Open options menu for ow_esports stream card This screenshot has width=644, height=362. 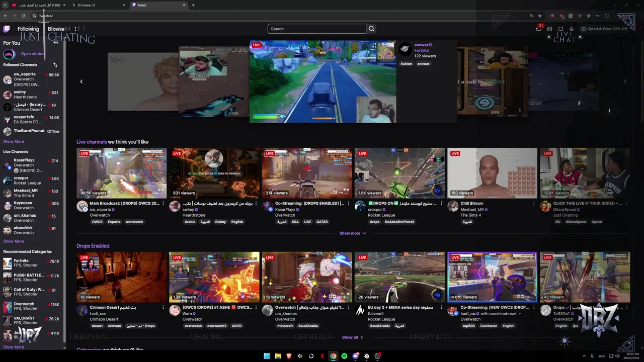coord(163,204)
